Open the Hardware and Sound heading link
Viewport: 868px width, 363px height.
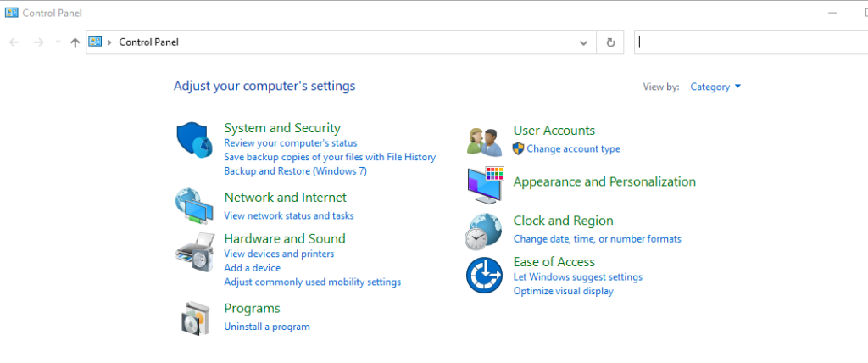point(285,239)
